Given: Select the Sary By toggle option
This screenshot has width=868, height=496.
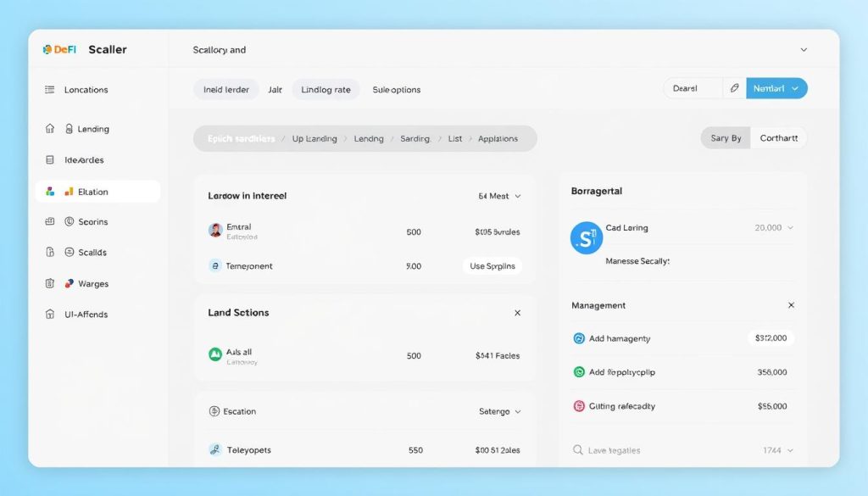Looking at the screenshot, I should coord(725,137).
